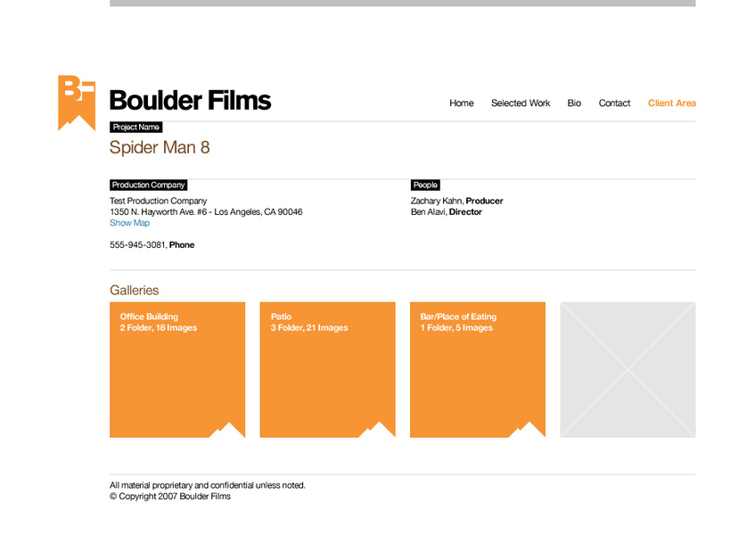Click the Test Production Company name
The width and height of the screenshot is (755, 560).
158,201
